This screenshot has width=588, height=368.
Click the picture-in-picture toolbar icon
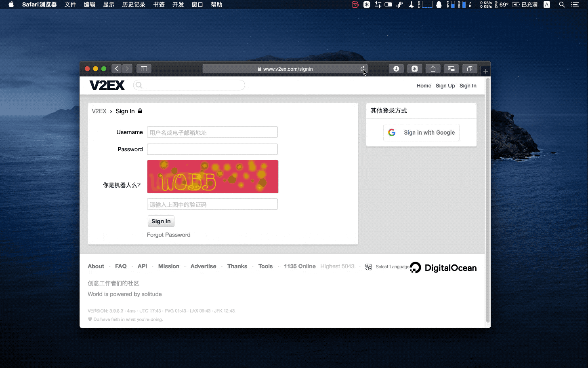451,69
